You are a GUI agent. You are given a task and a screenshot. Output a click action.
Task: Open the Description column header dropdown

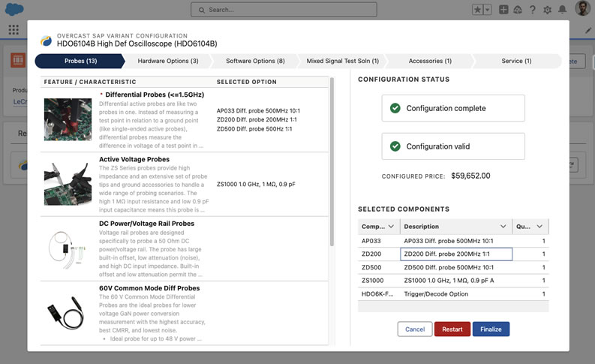[x=503, y=226]
